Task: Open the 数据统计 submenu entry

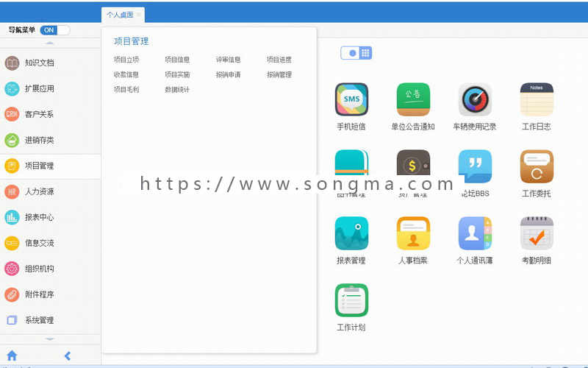Action: (177, 89)
